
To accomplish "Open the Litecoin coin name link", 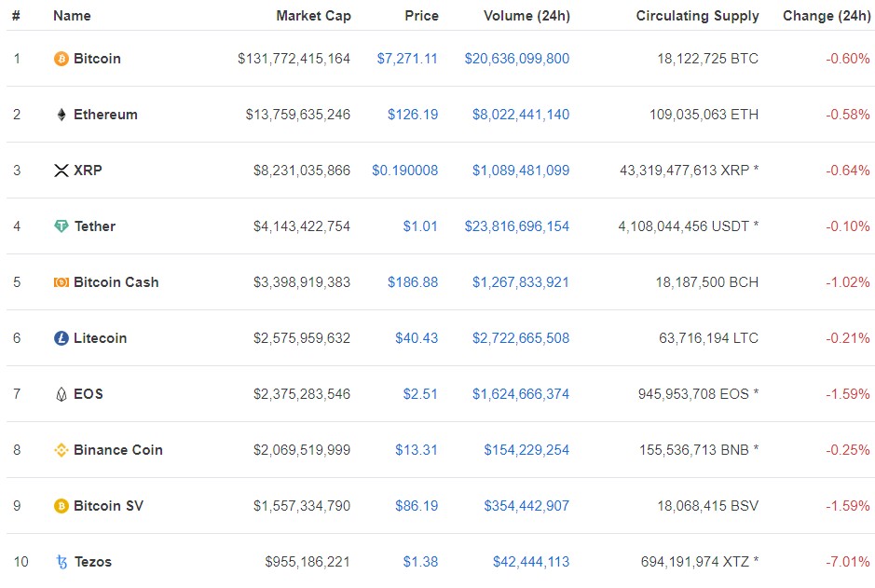I will click(100, 338).
